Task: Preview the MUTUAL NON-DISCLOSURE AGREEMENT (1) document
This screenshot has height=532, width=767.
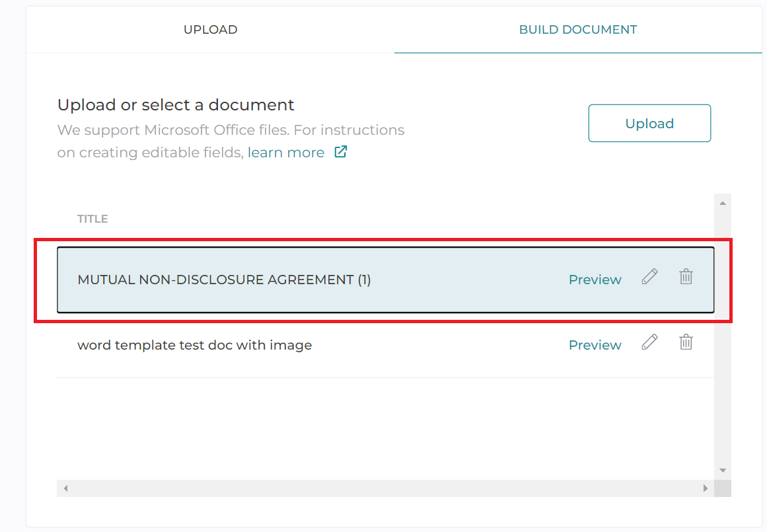Action: [595, 280]
